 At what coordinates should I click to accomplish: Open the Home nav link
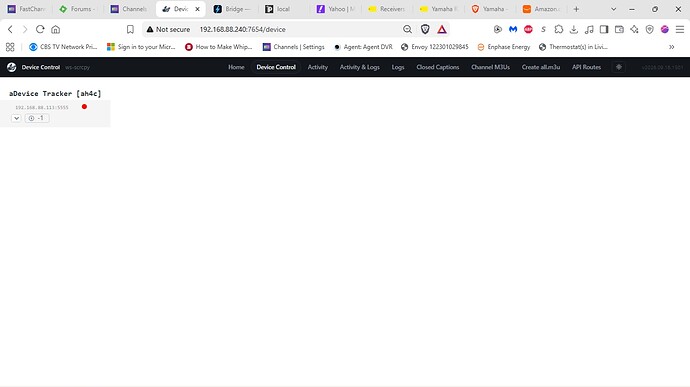coord(236,67)
